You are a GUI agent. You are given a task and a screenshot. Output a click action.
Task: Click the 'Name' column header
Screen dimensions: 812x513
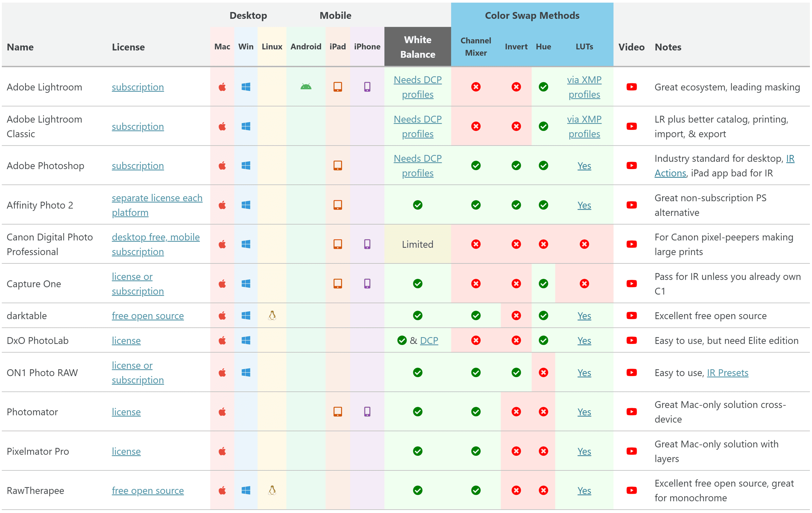[20, 47]
